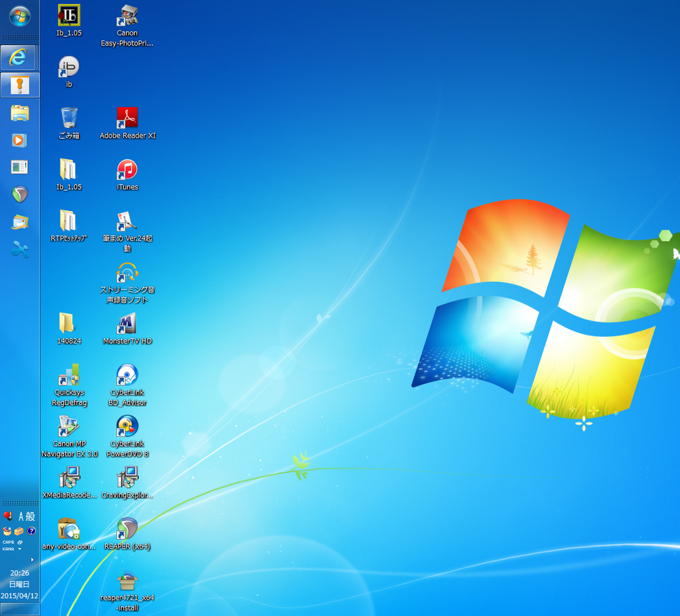Toggle IME input mode 'A'
This screenshot has height=616, width=680.
(21, 516)
